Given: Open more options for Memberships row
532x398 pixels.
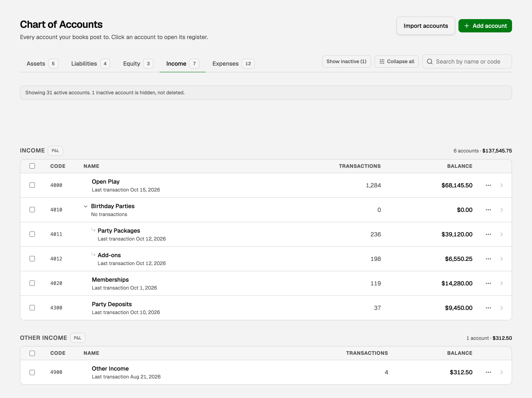Looking at the screenshot, I should 488,283.
